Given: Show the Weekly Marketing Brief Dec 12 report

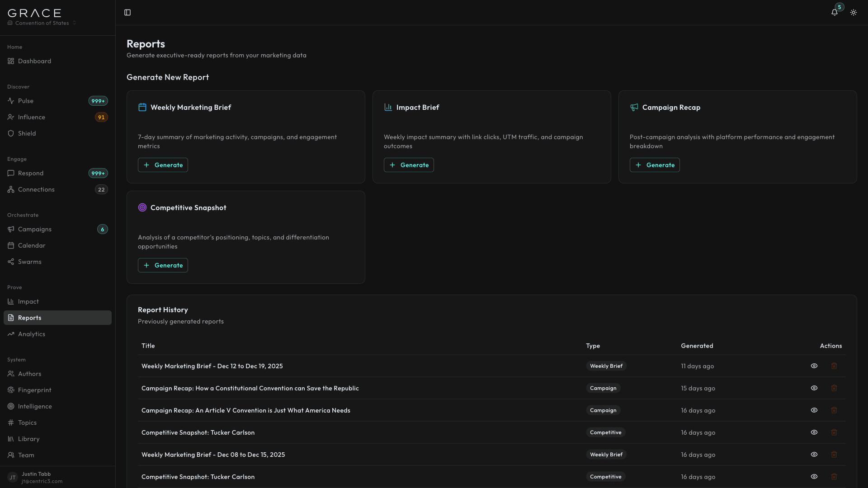Looking at the screenshot, I should pyautogui.click(x=814, y=366).
